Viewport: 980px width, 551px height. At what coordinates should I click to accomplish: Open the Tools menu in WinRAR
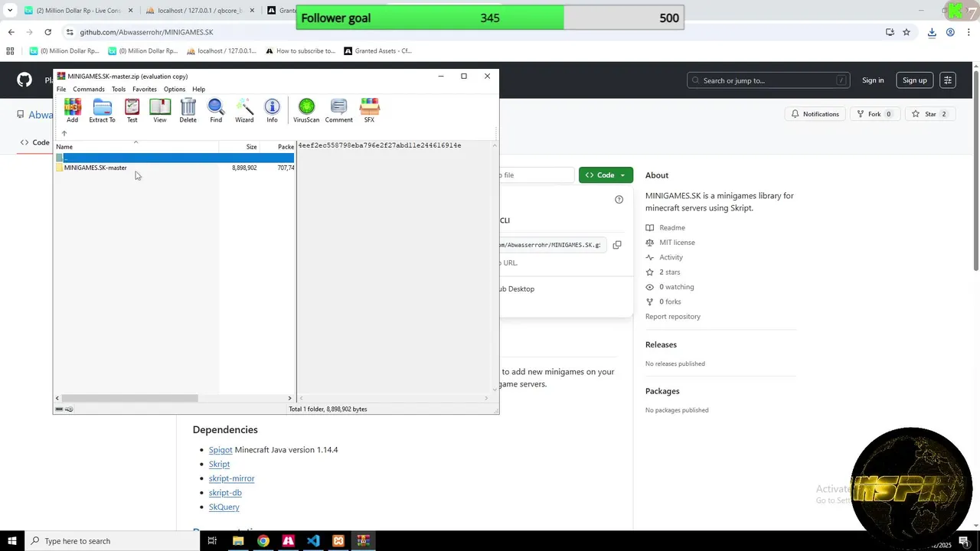119,90
